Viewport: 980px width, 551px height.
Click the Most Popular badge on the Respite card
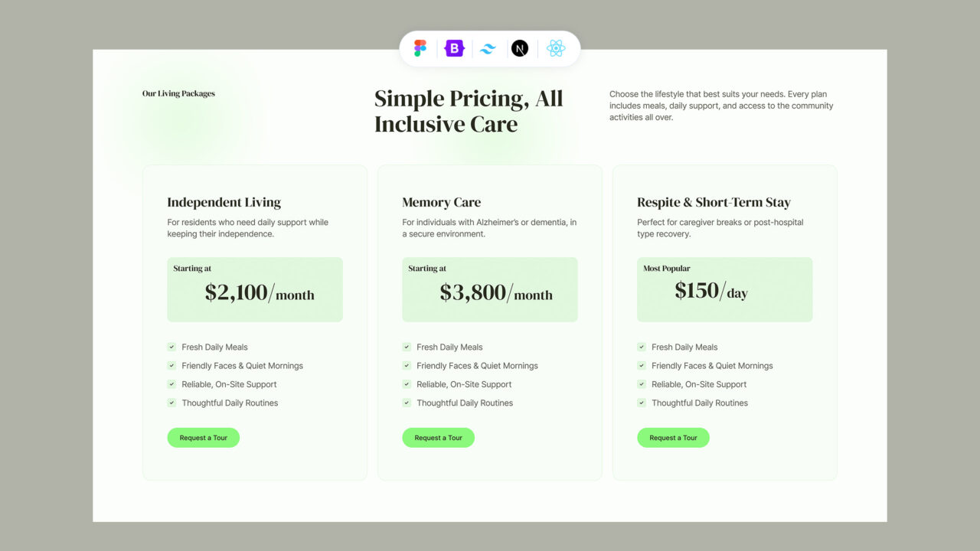pos(665,269)
